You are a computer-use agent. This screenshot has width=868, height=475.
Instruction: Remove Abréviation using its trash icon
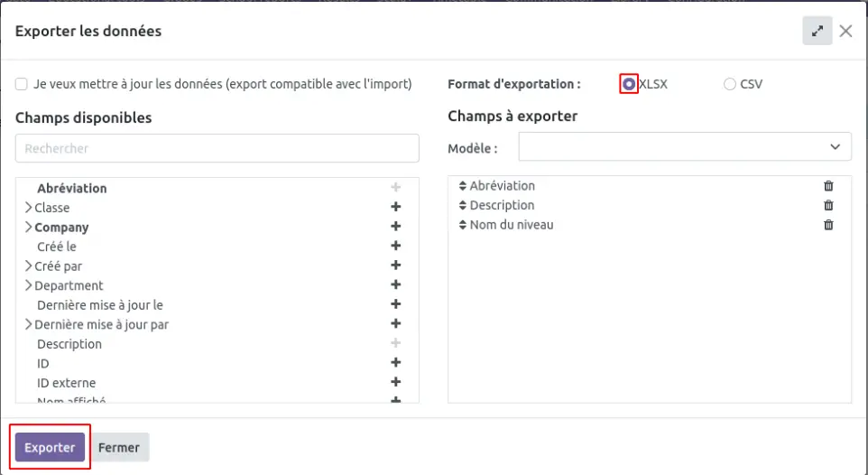pos(828,186)
